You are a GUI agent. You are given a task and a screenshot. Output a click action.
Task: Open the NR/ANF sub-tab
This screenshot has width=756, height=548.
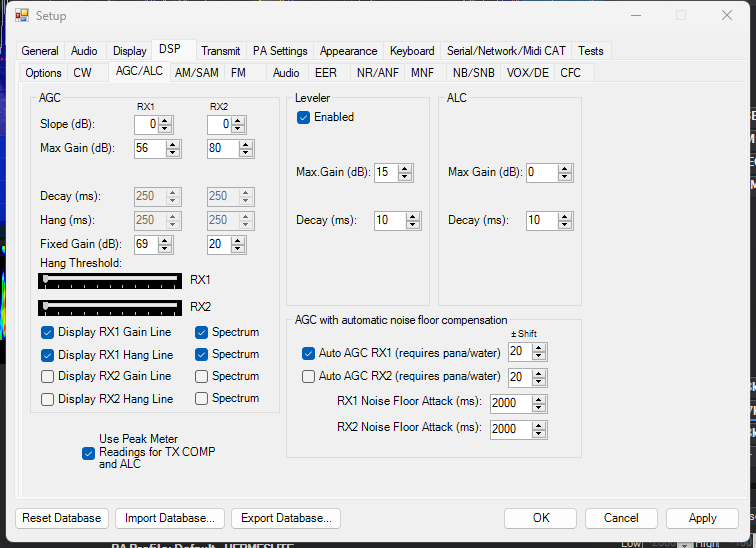click(379, 73)
